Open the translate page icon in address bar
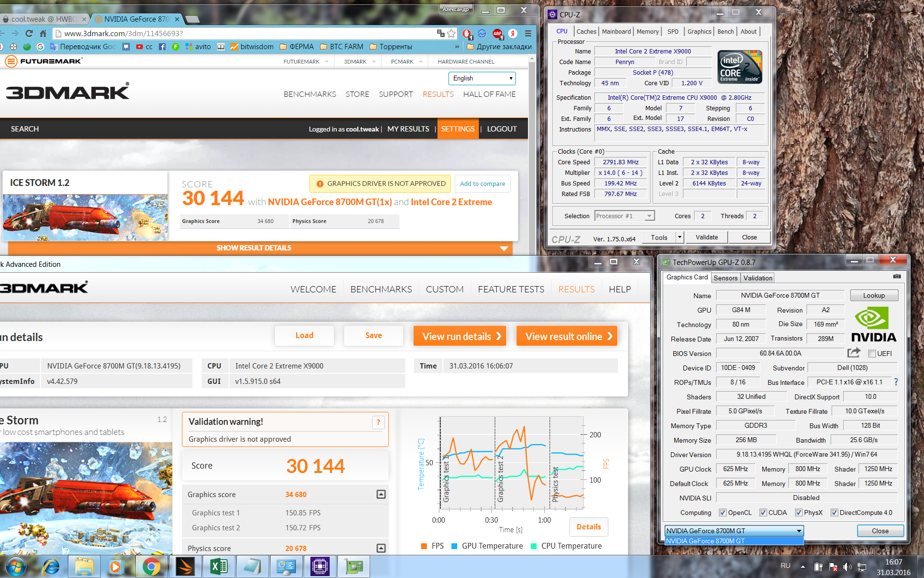This screenshot has width=924, height=578. pos(440,33)
